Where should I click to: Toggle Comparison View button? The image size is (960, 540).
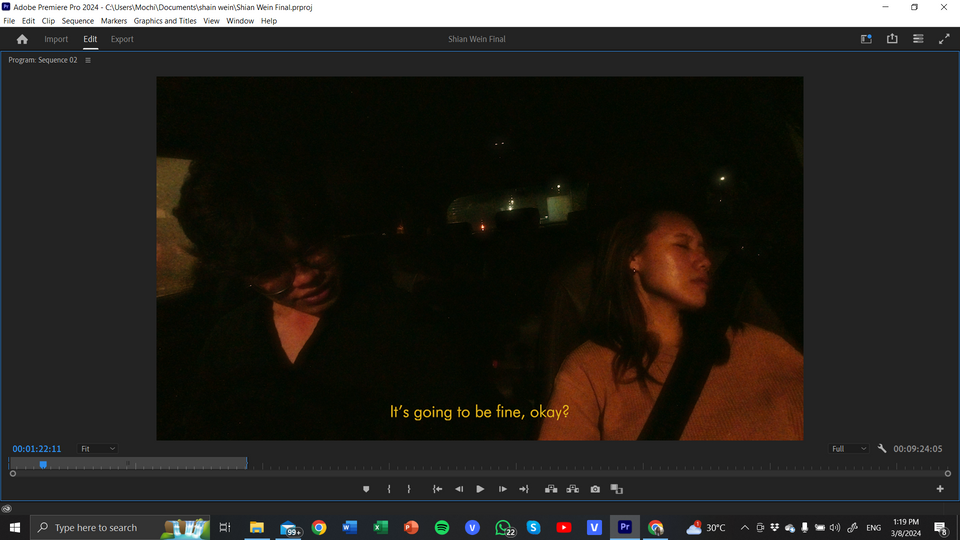[617, 489]
